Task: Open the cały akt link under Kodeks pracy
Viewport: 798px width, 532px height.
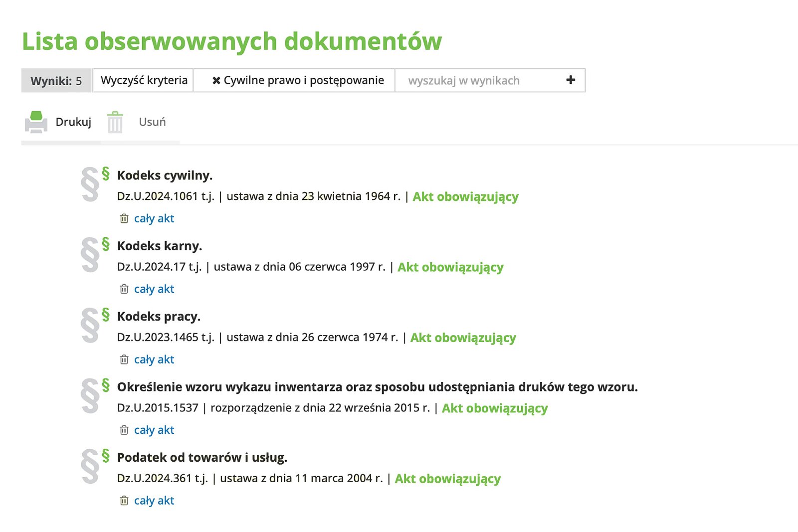Action: coord(154,359)
